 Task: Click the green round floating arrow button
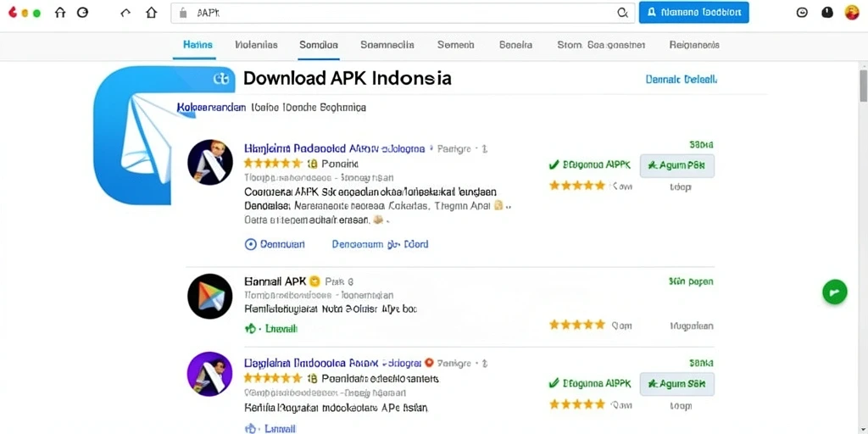coord(834,292)
